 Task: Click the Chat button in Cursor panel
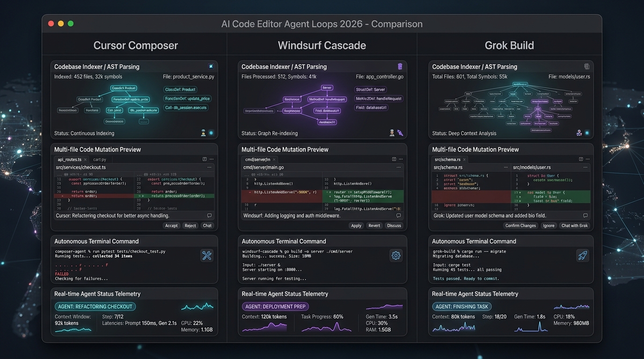point(207,225)
